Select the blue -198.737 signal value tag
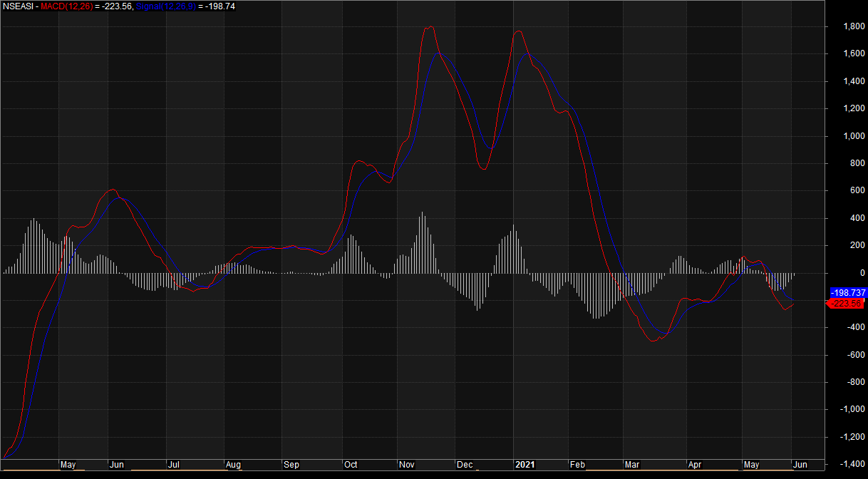The height and width of the screenshot is (479, 868). tap(847, 293)
